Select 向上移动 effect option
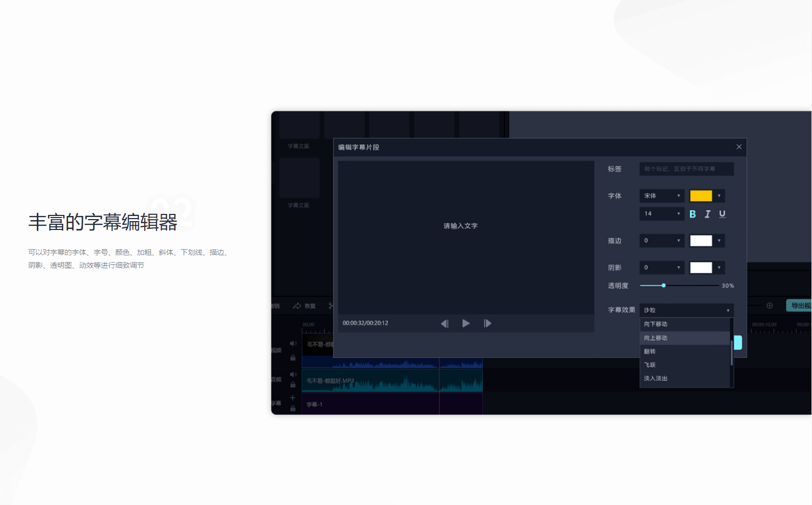This screenshot has width=812, height=505. tap(685, 338)
